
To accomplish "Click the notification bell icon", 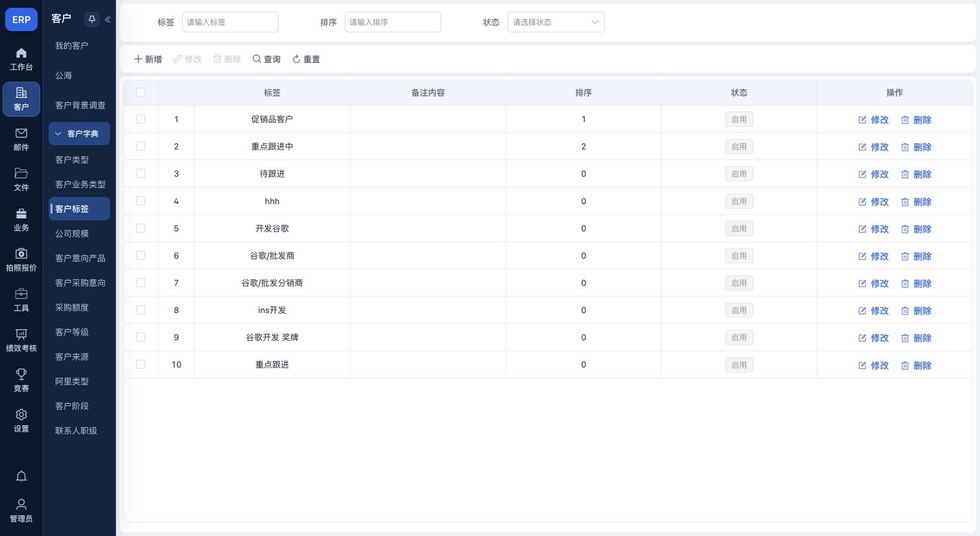I will click(x=21, y=476).
